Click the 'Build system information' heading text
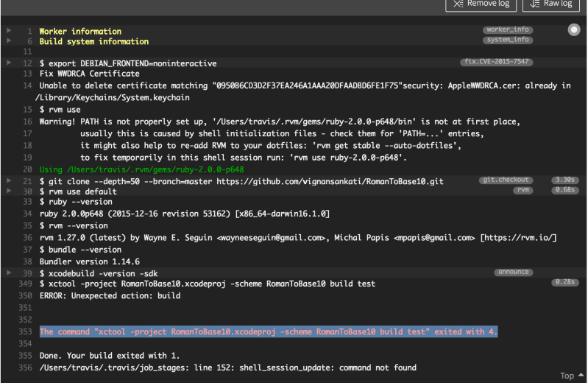This screenshot has width=588, height=383. pos(94,42)
